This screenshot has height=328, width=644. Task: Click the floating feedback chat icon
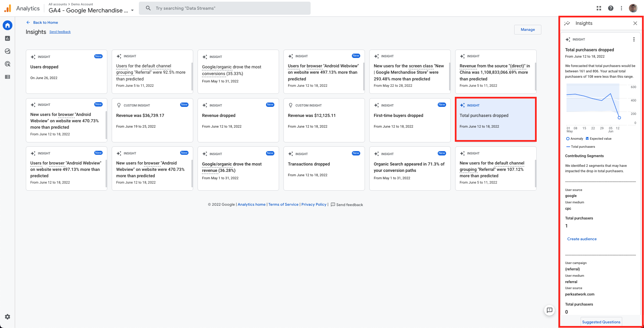pyautogui.click(x=549, y=310)
